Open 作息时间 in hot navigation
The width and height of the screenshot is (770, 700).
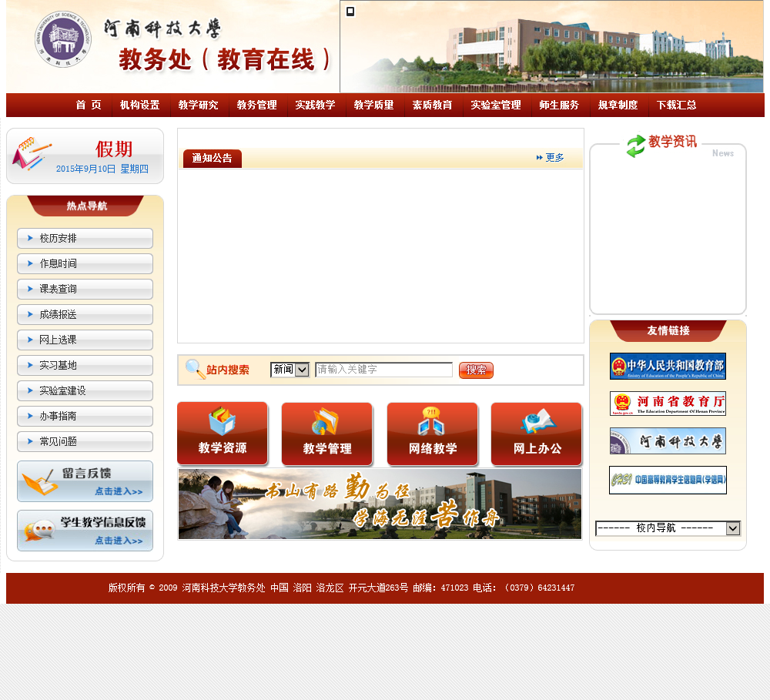pos(85,263)
